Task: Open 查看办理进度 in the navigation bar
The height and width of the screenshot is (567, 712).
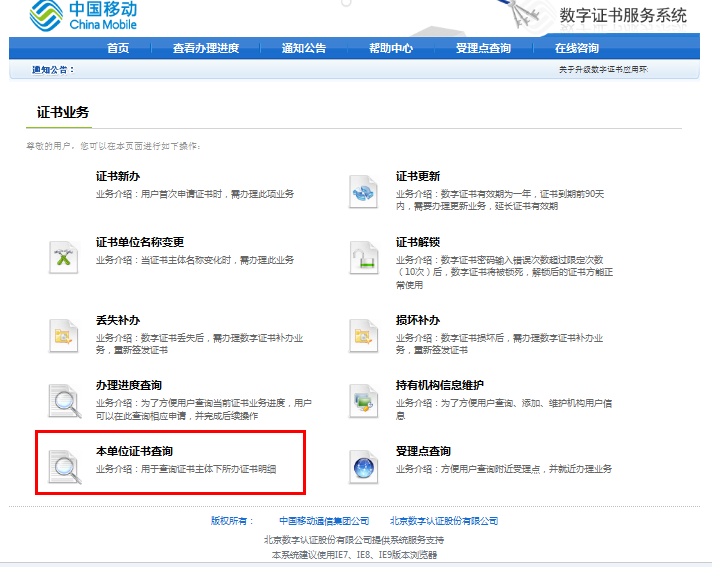Action: tap(205, 48)
